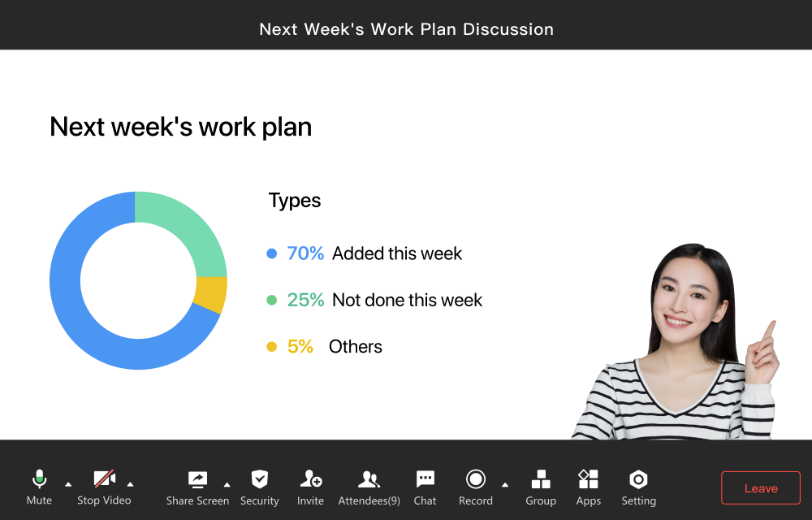Click the blue legend dot for 70%
812x520 pixels.
[x=271, y=253]
